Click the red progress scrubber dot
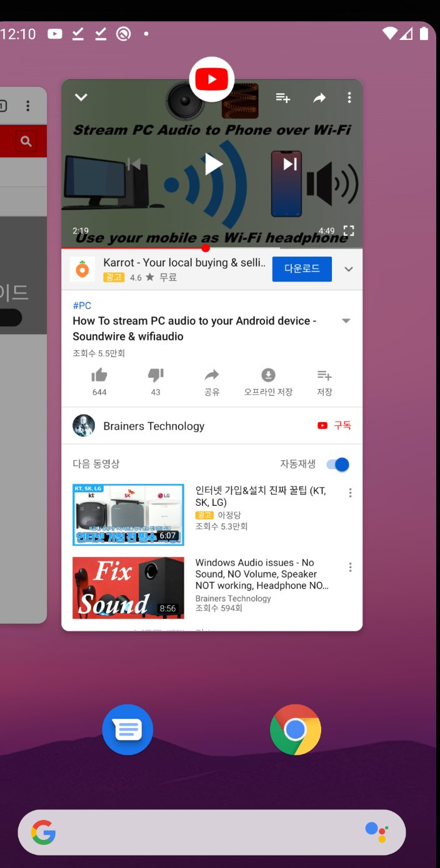This screenshot has width=440, height=868. (206, 248)
